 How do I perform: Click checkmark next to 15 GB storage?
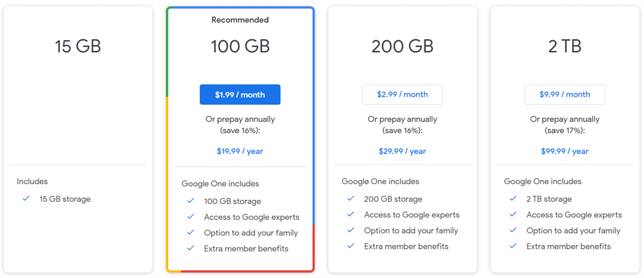click(x=26, y=199)
